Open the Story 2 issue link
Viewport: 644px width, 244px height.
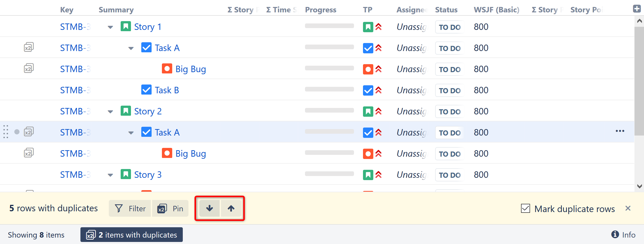click(x=148, y=111)
